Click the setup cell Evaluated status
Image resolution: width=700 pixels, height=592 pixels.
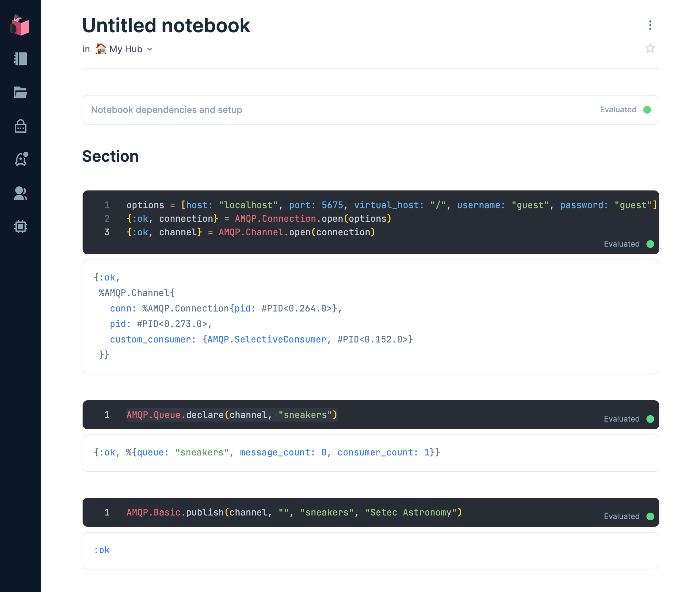pos(618,110)
